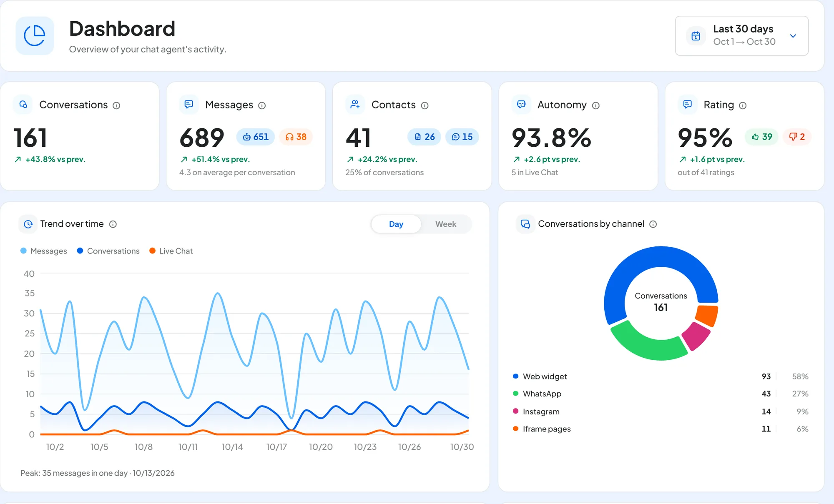Toggle the Messages series in chart legend
This screenshot has height=504, width=834.
point(44,251)
